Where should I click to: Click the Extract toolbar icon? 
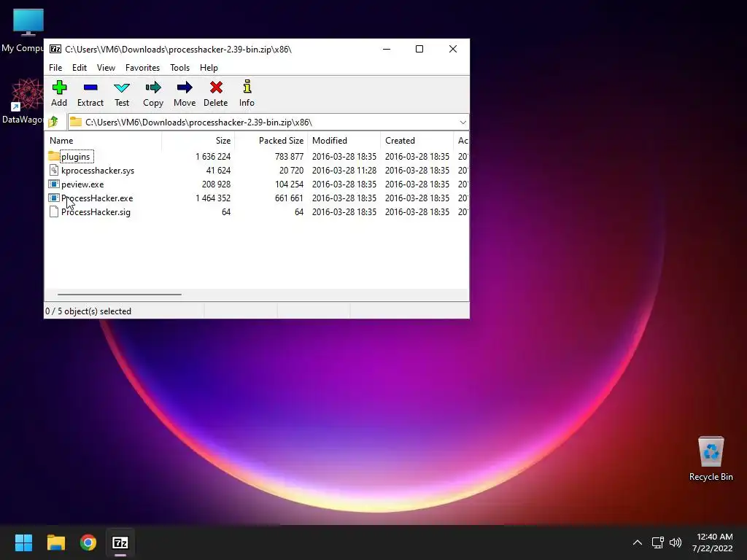(90, 87)
